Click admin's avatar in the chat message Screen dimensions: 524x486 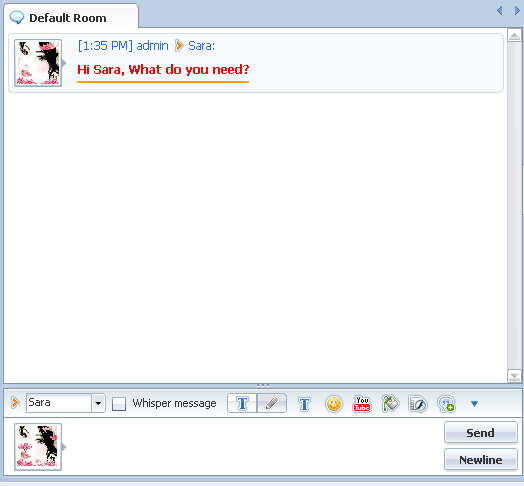pyautogui.click(x=38, y=63)
